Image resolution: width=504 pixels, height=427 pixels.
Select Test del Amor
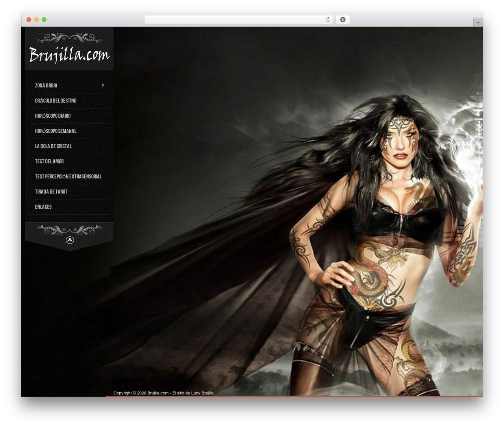coord(49,162)
